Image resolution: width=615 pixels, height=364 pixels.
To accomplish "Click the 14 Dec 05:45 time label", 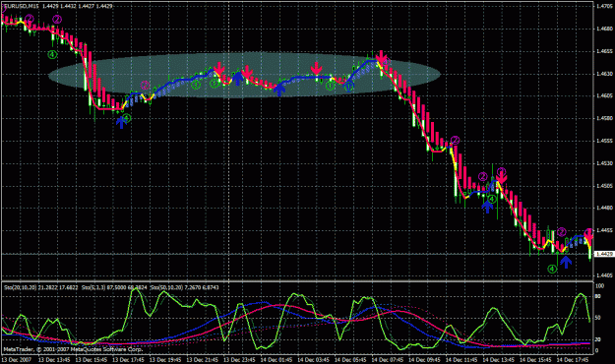I will coord(350,360).
